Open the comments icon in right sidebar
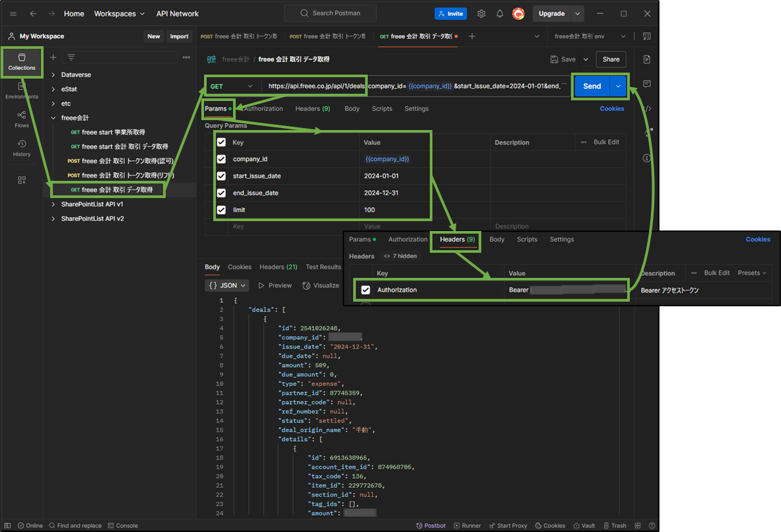Viewport: 781px width, 532px height. click(x=646, y=84)
